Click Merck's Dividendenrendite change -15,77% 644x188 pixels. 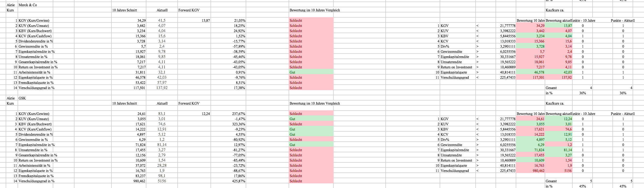pos(239,41)
